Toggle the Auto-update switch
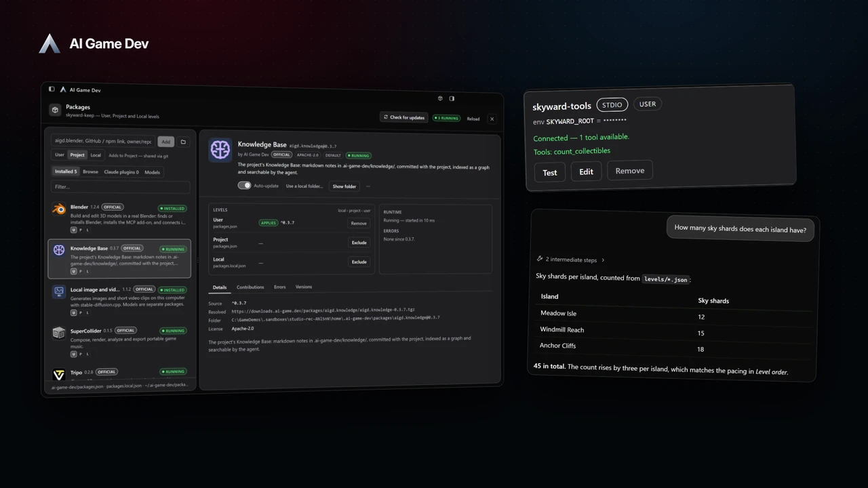The width and height of the screenshot is (868, 488). pyautogui.click(x=244, y=185)
